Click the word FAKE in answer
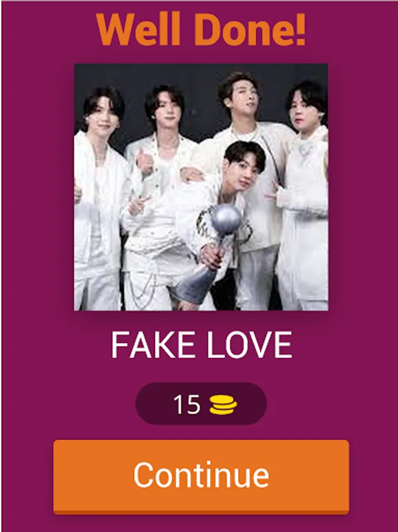398x532 pixels. pos(153,345)
